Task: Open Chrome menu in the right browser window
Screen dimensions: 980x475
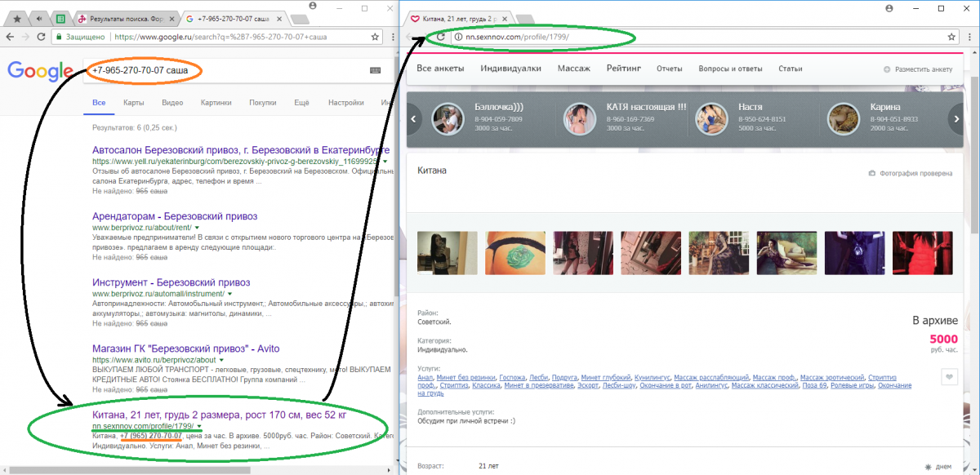Action: coord(970,37)
